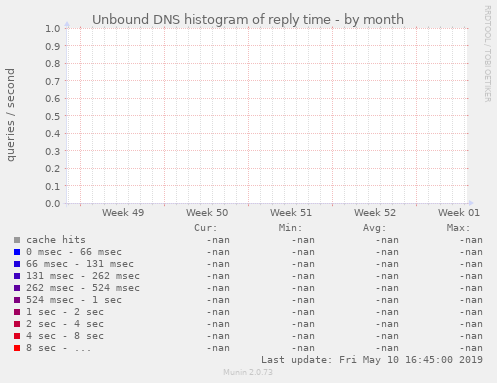Click the 1.0 y-axis value
Image resolution: width=497 pixels, height=383 pixels.
pos(53,28)
